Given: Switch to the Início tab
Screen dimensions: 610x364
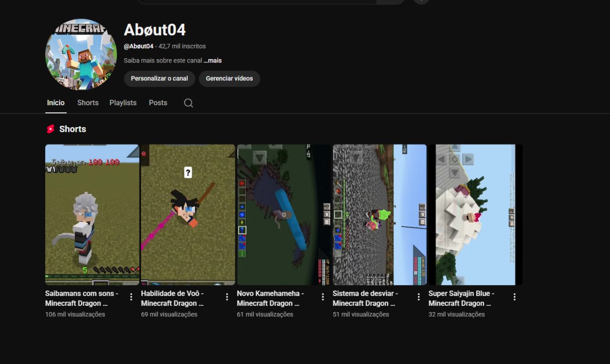Looking at the screenshot, I should [x=56, y=103].
